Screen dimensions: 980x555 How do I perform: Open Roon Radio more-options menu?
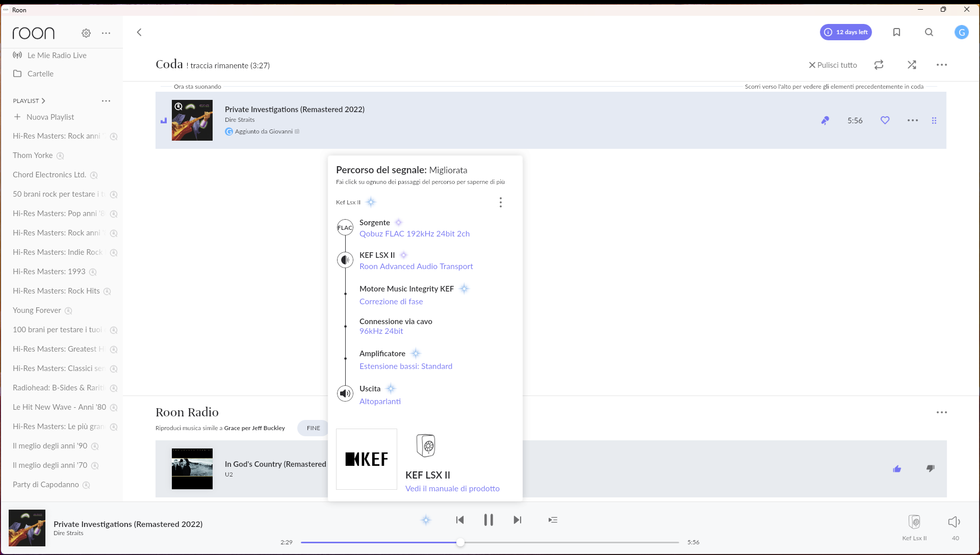click(942, 412)
